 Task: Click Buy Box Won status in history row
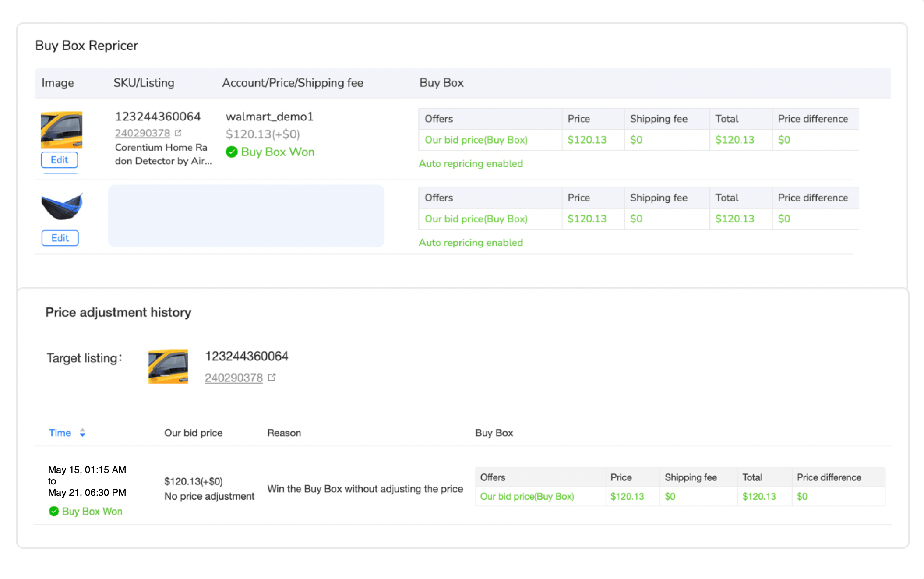point(92,511)
